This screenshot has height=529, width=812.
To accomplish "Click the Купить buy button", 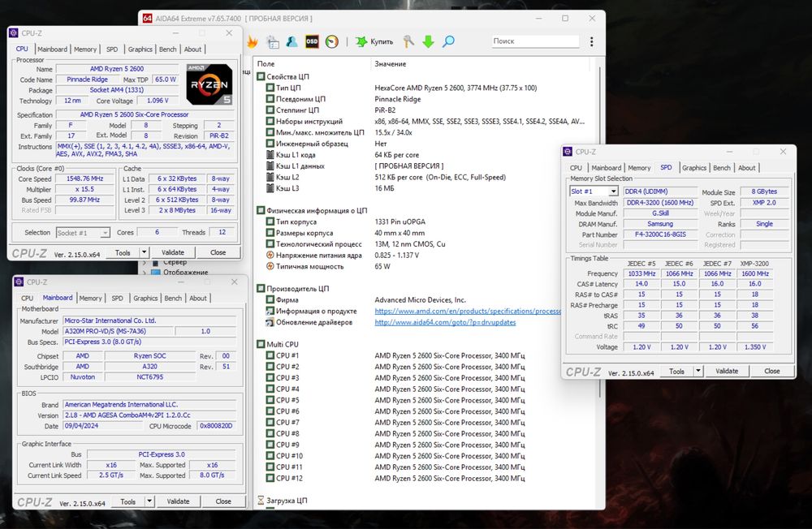I will click(375, 41).
